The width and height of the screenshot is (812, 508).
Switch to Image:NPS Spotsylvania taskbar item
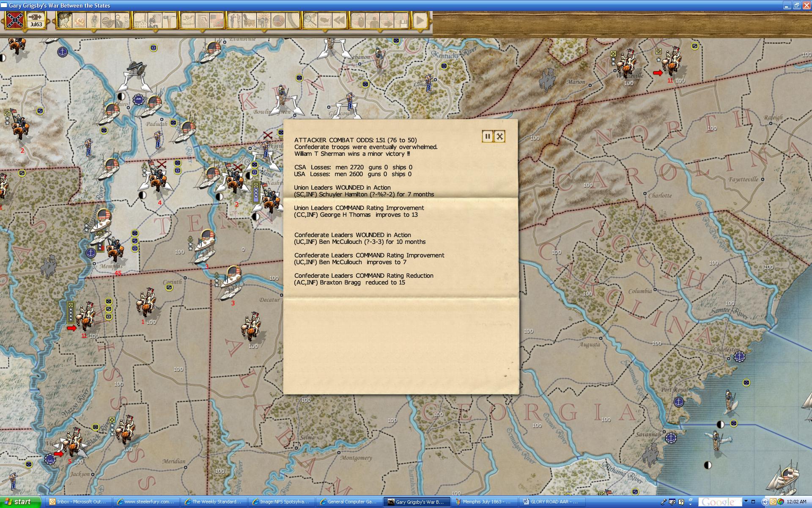tap(281, 502)
